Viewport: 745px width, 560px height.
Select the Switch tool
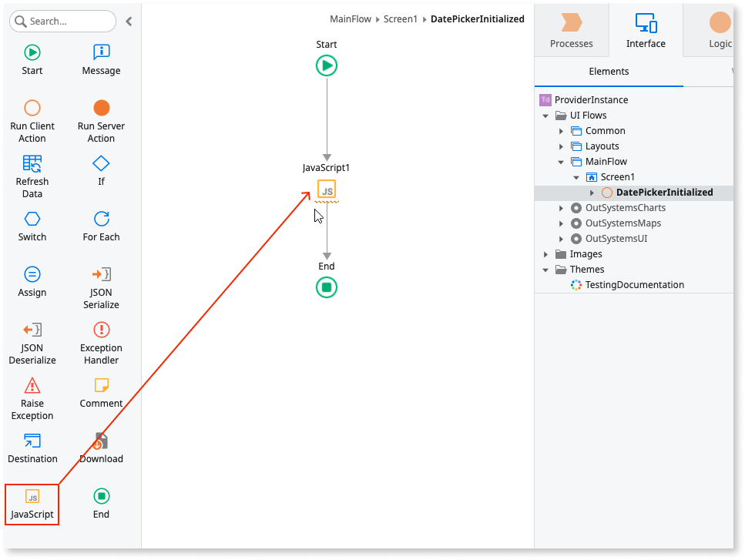pos(32,226)
